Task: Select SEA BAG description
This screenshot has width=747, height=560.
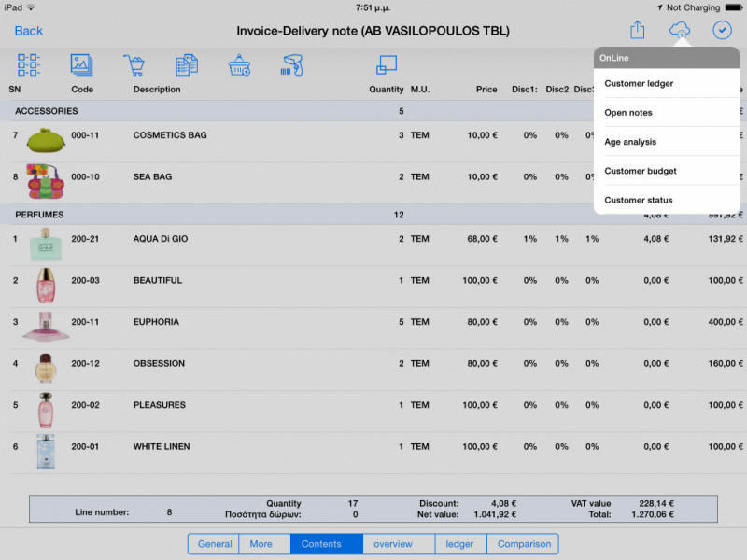Action: 152,176
